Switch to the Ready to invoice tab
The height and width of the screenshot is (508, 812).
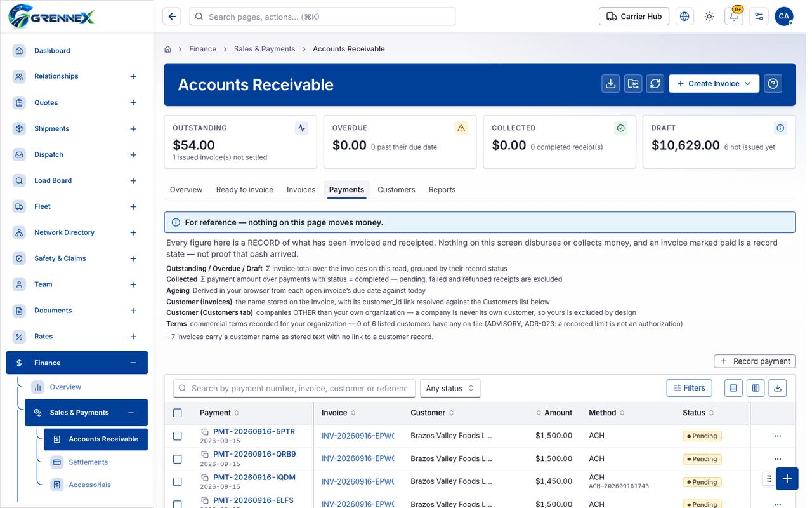pos(245,190)
